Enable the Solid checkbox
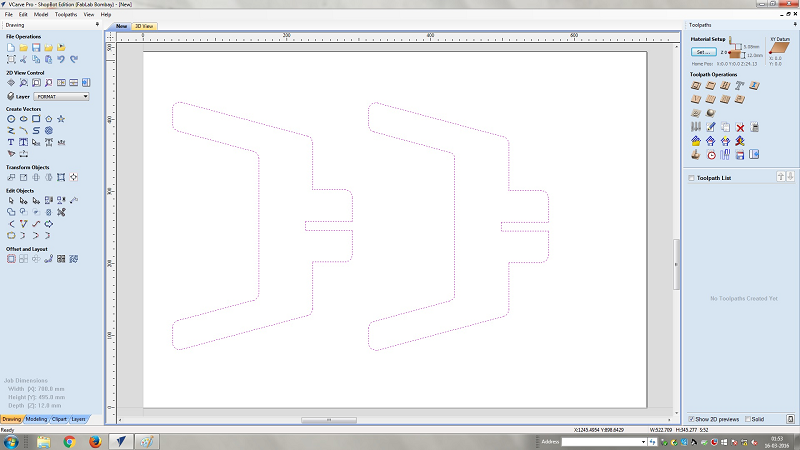This screenshot has height=450, width=800. tap(747, 419)
